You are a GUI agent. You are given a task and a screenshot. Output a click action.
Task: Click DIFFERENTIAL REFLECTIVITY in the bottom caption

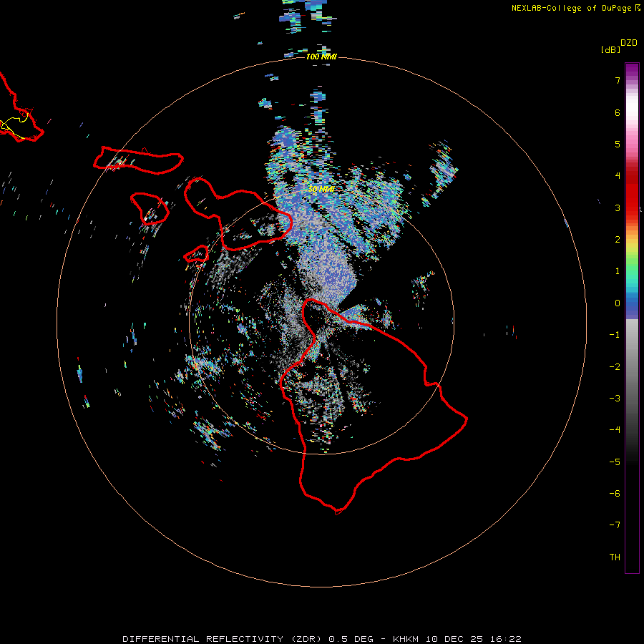(x=203, y=639)
